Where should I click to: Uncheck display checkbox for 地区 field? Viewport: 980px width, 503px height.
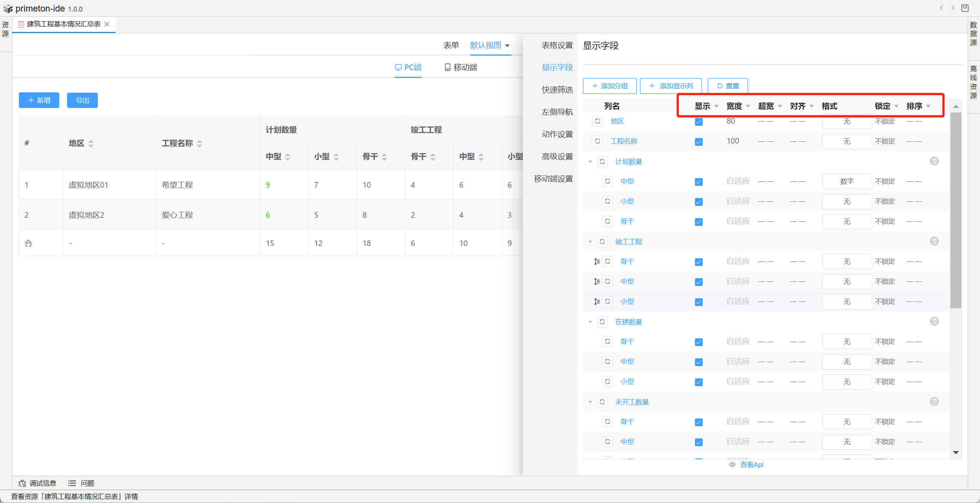698,122
